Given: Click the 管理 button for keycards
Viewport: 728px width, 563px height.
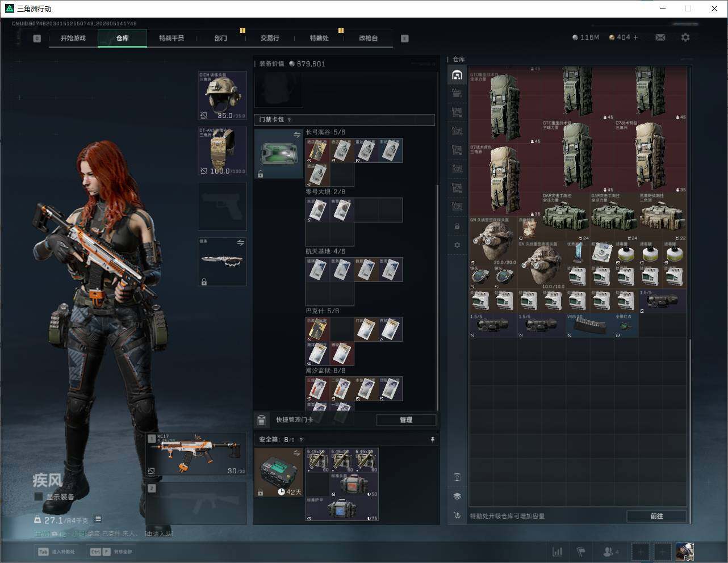Looking at the screenshot, I should (x=406, y=420).
